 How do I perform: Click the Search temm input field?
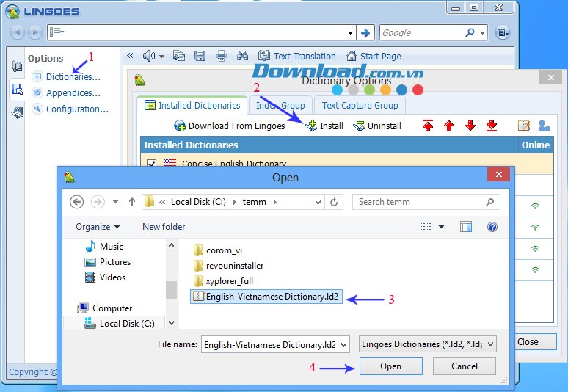418,202
